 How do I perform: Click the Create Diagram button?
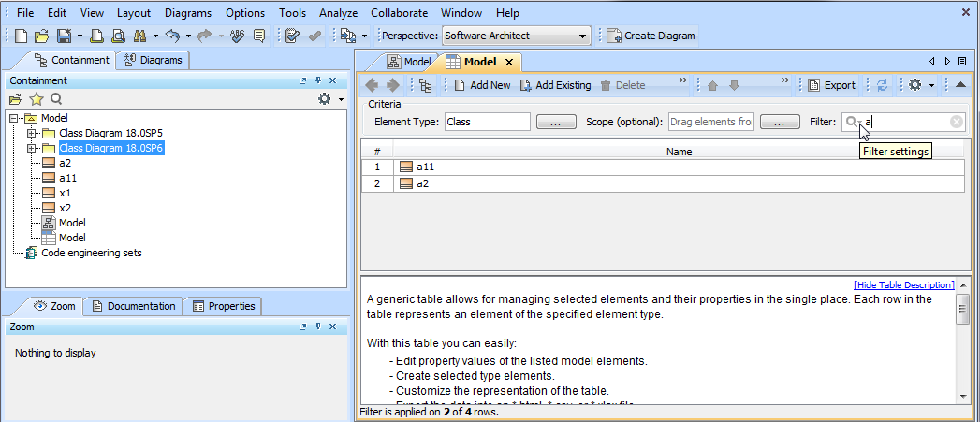(x=651, y=36)
